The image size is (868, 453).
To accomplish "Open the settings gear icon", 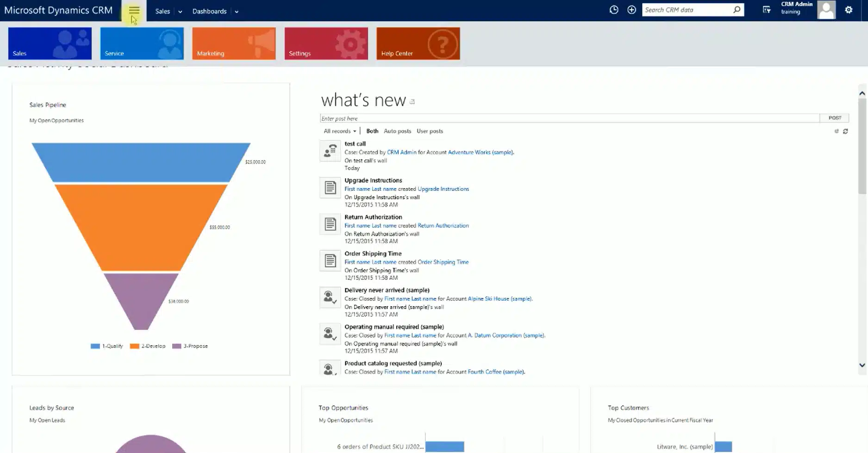I will point(849,10).
